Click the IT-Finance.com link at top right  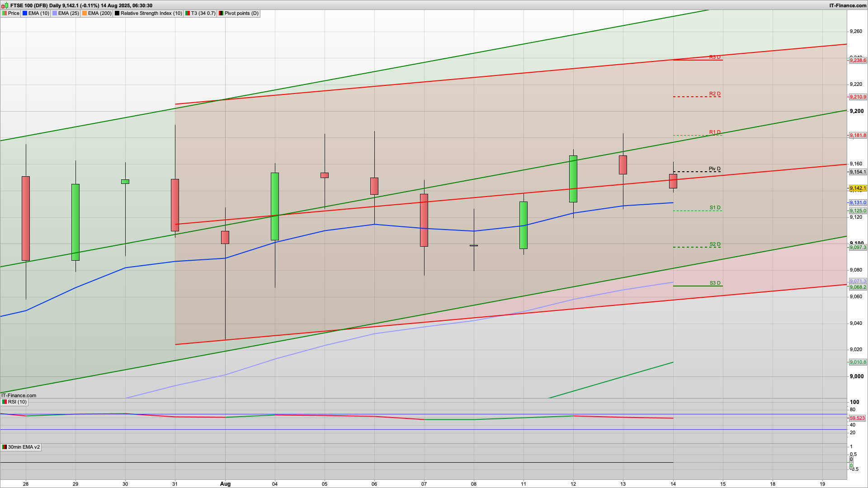(848, 5)
